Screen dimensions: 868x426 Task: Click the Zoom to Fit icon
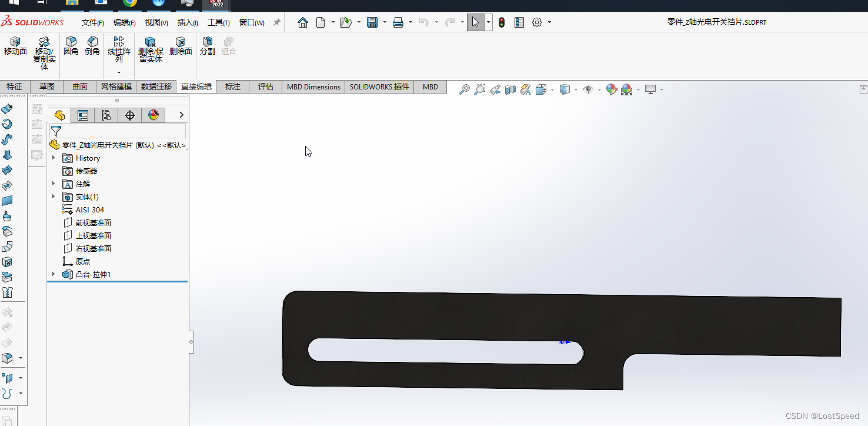point(464,89)
